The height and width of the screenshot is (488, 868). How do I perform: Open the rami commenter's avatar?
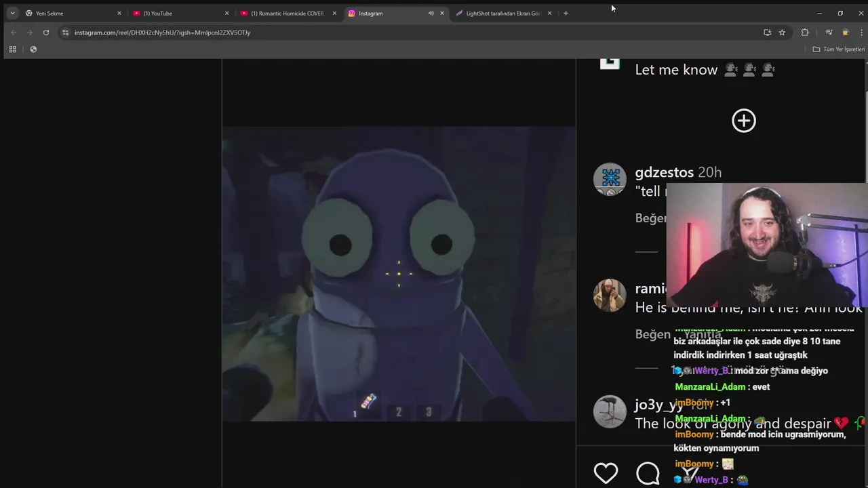[610, 296]
